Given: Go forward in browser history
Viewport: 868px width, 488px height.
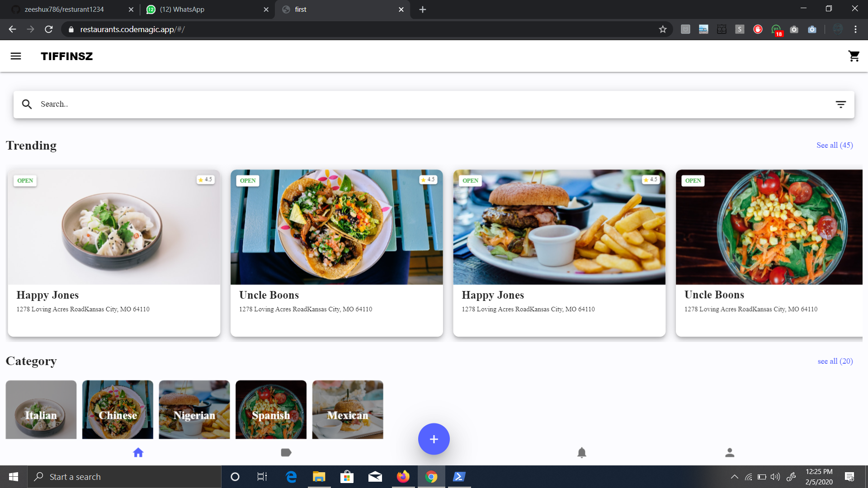Looking at the screenshot, I should [30, 29].
